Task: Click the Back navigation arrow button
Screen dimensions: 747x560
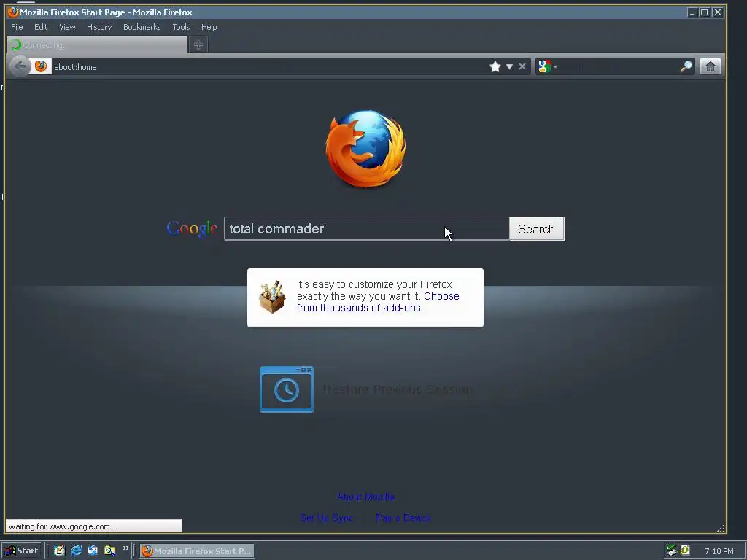Action: (x=20, y=66)
